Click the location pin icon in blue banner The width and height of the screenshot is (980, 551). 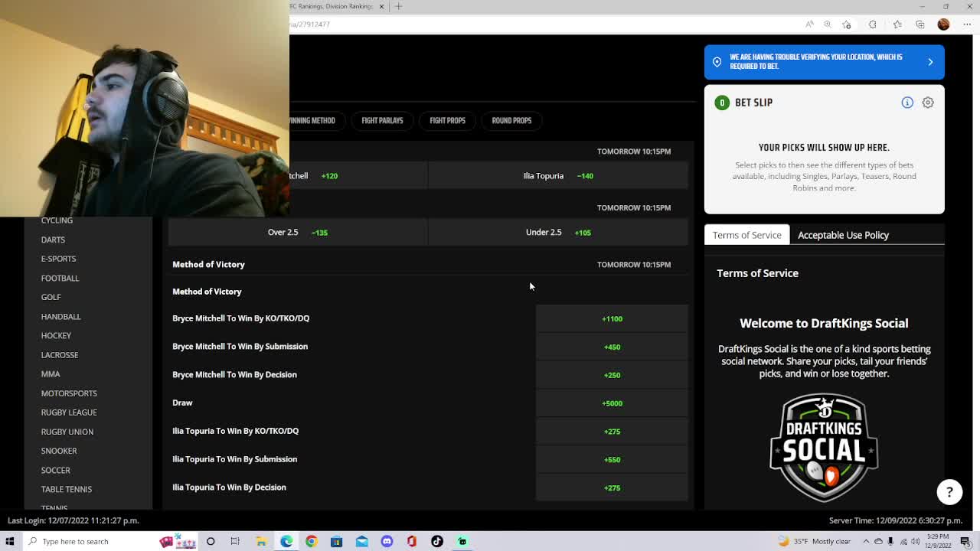tap(717, 62)
